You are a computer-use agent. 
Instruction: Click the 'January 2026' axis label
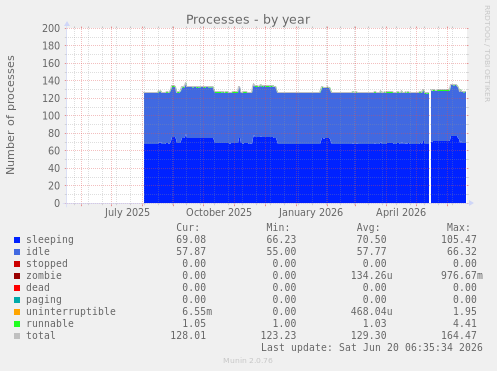click(x=311, y=213)
